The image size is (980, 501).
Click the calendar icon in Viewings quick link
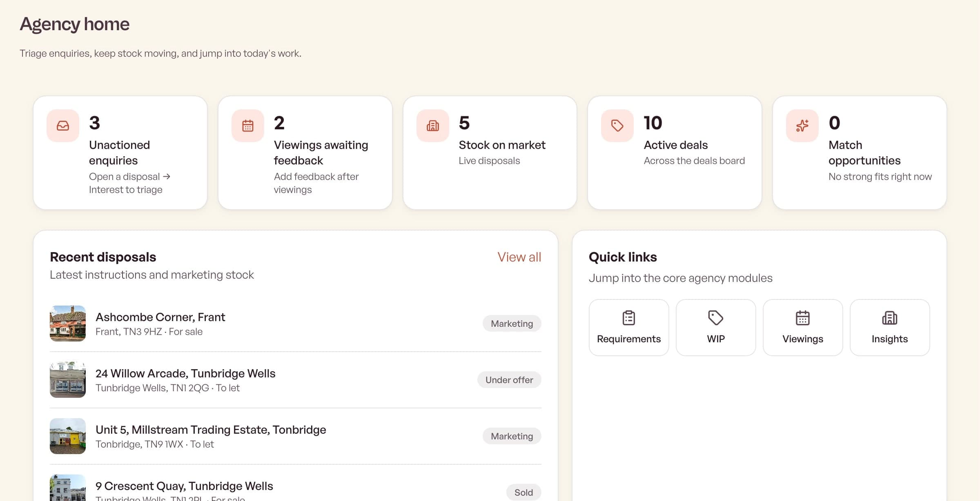pos(803,318)
